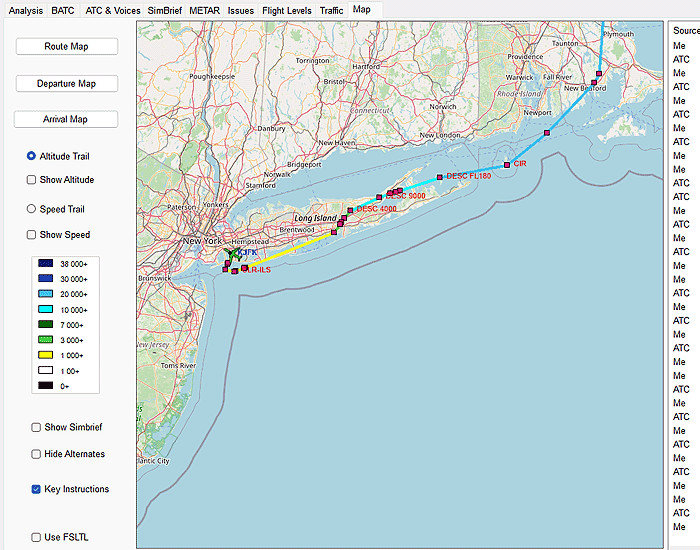Click the CLR-ILS instruction marker
The width and height of the screenshot is (700, 550).
click(x=244, y=268)
